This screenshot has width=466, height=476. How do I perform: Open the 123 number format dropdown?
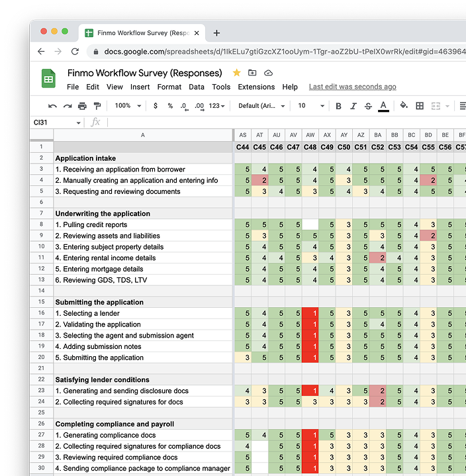(216, 106)
